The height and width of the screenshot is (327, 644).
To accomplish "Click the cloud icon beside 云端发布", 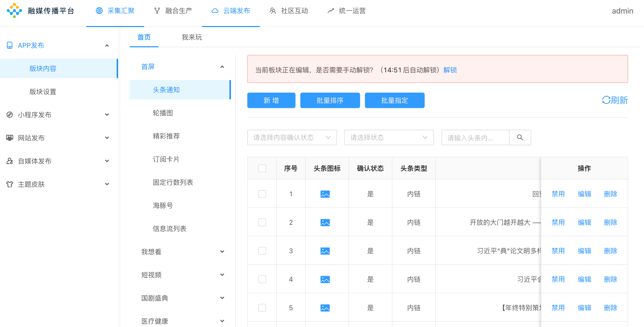I will pos(215,11).
